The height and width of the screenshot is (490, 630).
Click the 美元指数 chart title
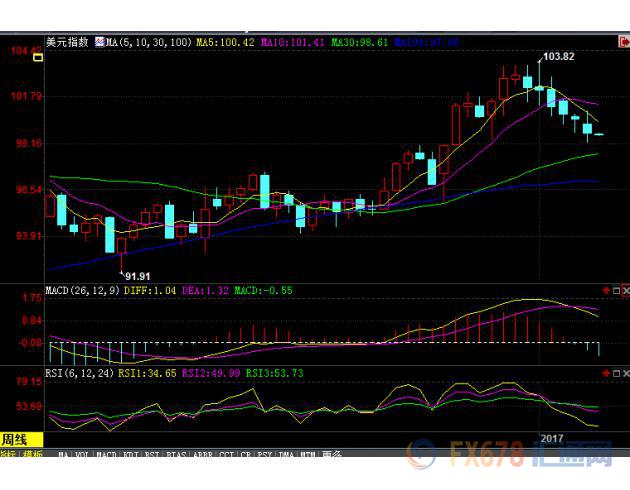(x=67, y=43)
